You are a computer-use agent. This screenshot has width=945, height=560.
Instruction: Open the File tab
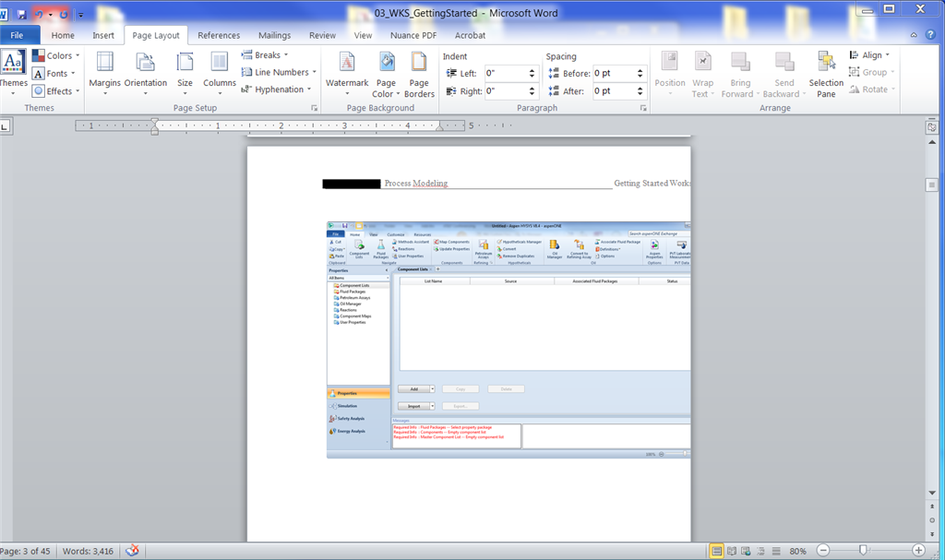click(18, 35)
